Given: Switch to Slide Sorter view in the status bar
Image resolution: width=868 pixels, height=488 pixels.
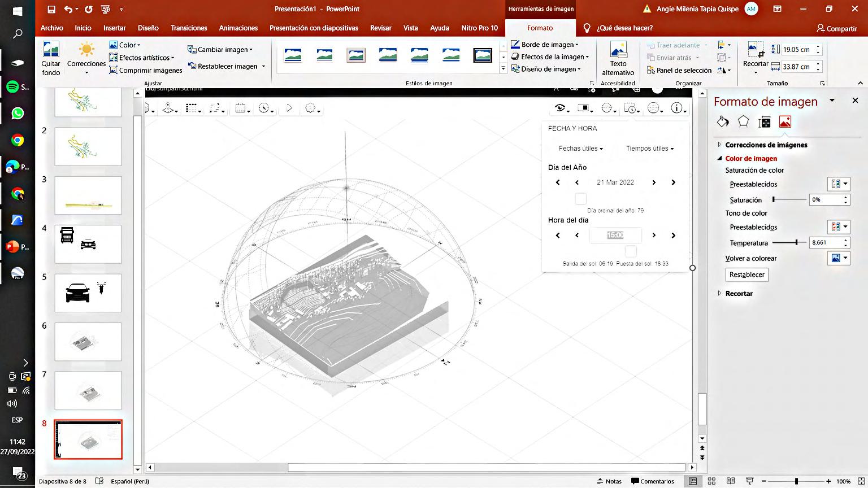Looking at the screenshot, I should click(x=711, y=481).
